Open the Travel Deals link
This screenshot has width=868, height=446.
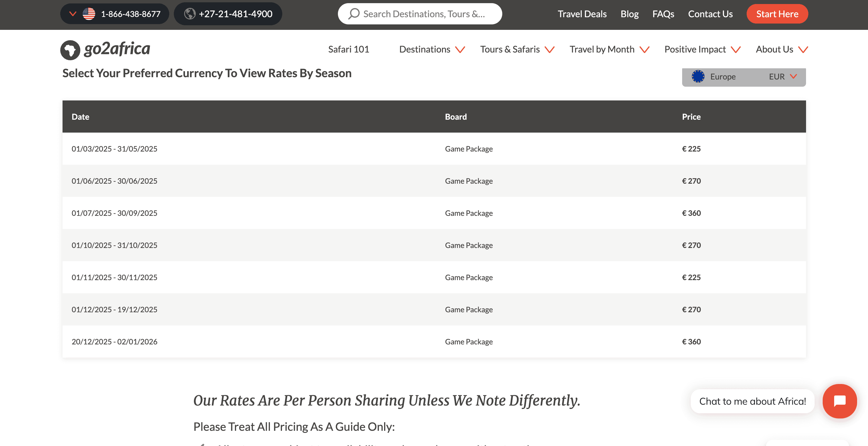(x=582, y=14)
